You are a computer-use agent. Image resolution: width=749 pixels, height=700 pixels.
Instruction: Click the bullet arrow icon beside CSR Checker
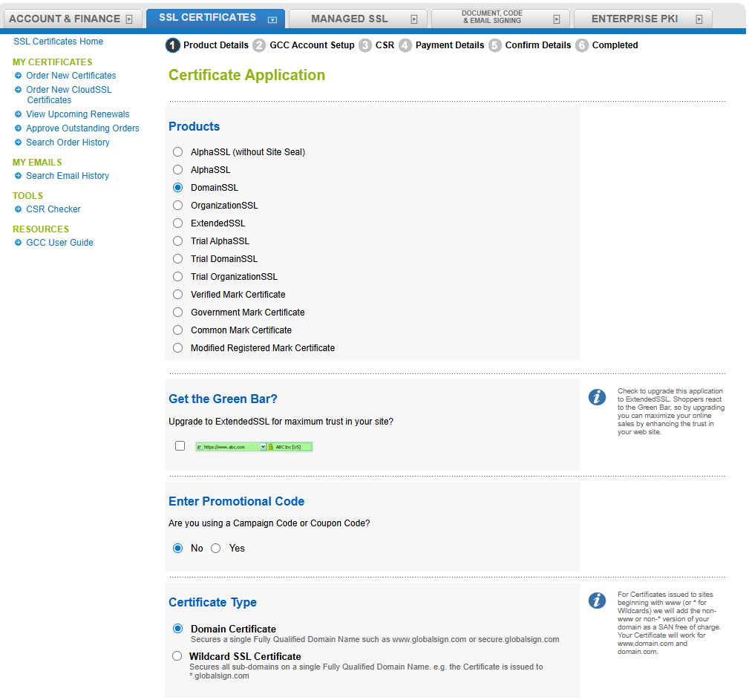pyautogui.click(x=18, y=209)
